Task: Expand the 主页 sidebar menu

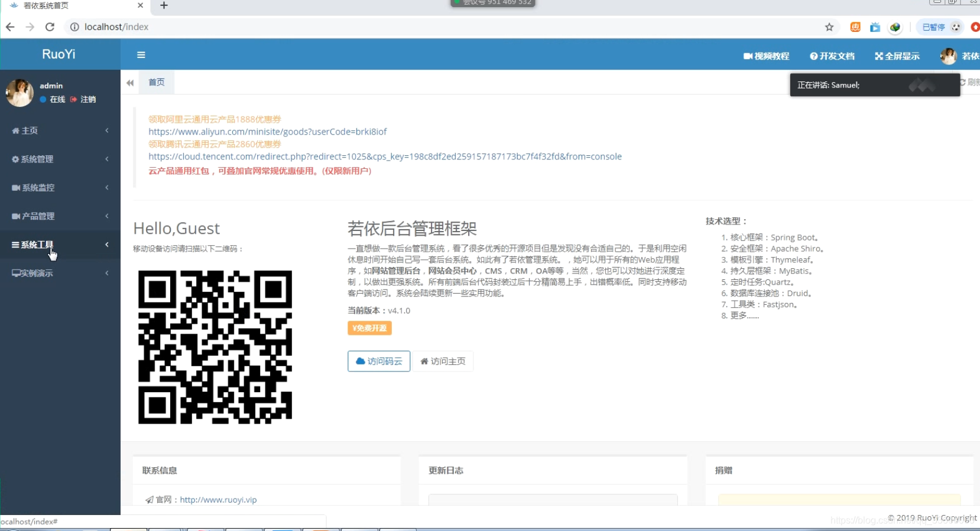Action: [x=60, y=131]
